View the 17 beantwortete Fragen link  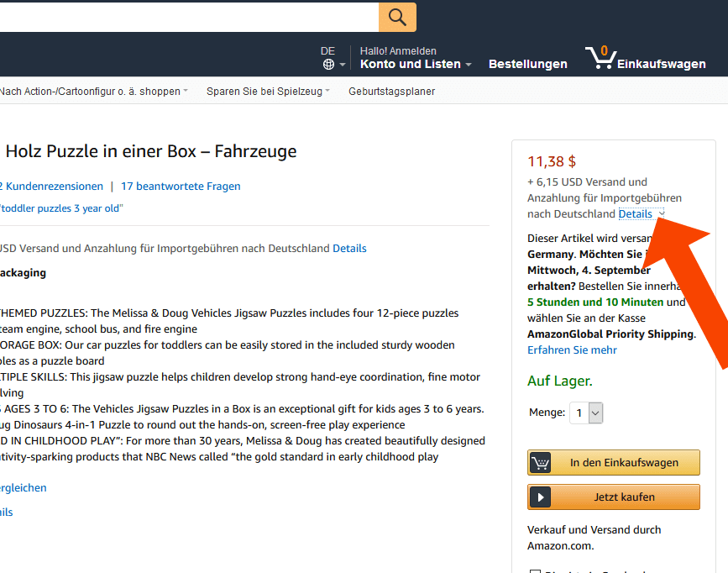pos(181,187)
